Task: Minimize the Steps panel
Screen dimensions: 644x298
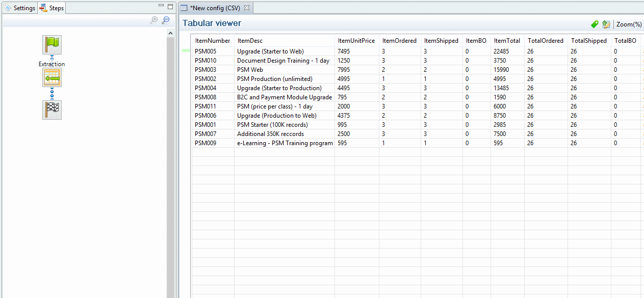Action: 161,6
